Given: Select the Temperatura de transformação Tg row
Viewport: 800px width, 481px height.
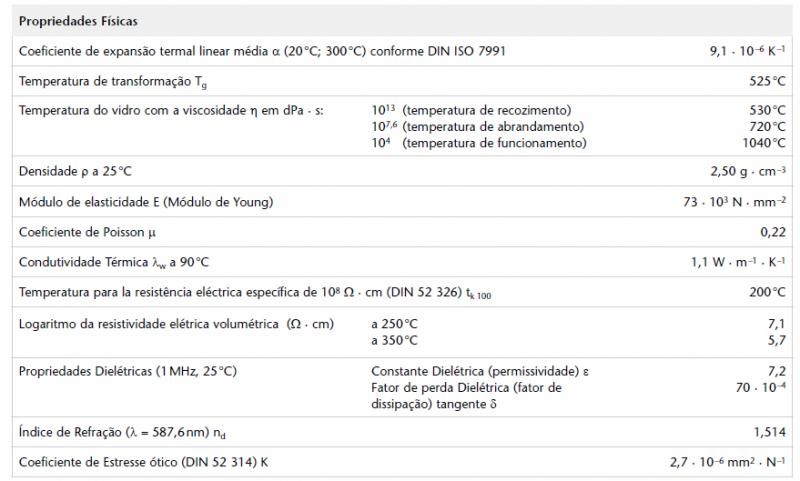Looking at the screenshot, I should click(403, 81).
